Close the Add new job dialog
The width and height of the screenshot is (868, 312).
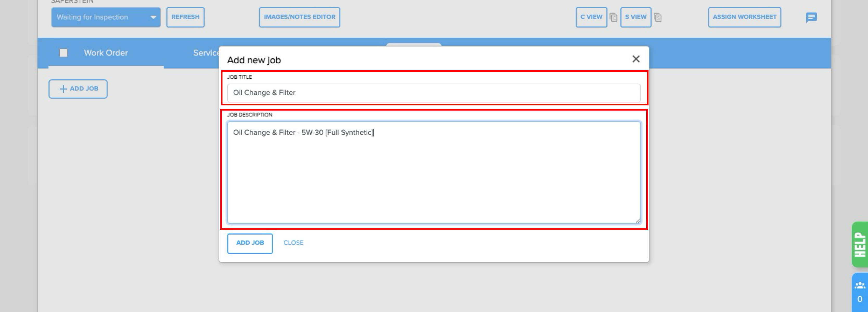click(635, 59)
